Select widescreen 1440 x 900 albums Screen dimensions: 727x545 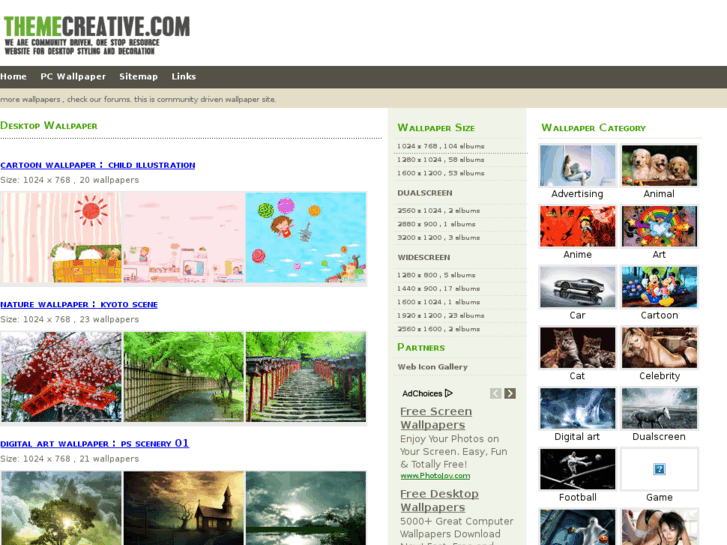(438, 289)
